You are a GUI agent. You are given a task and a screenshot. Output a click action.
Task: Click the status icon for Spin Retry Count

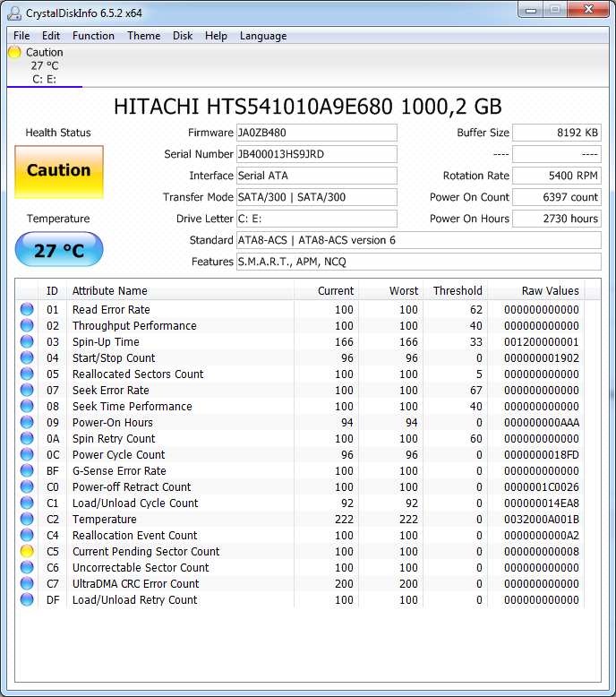click(x=27, y=438)
